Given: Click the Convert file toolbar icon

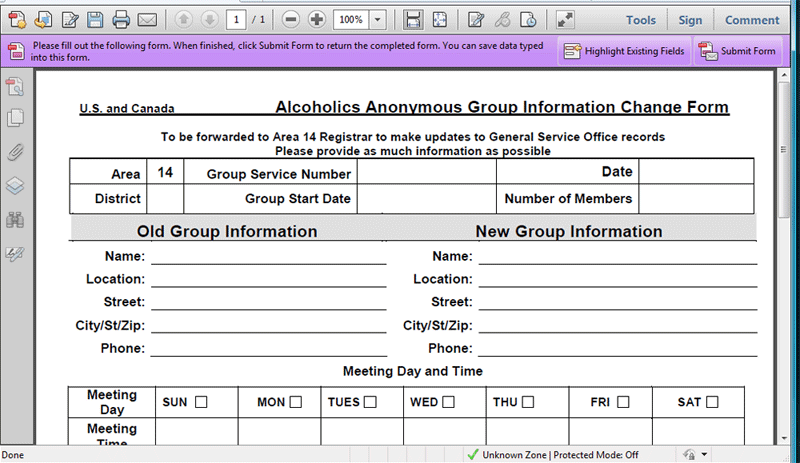Looking at the screenshot, I should click(43, 20).
